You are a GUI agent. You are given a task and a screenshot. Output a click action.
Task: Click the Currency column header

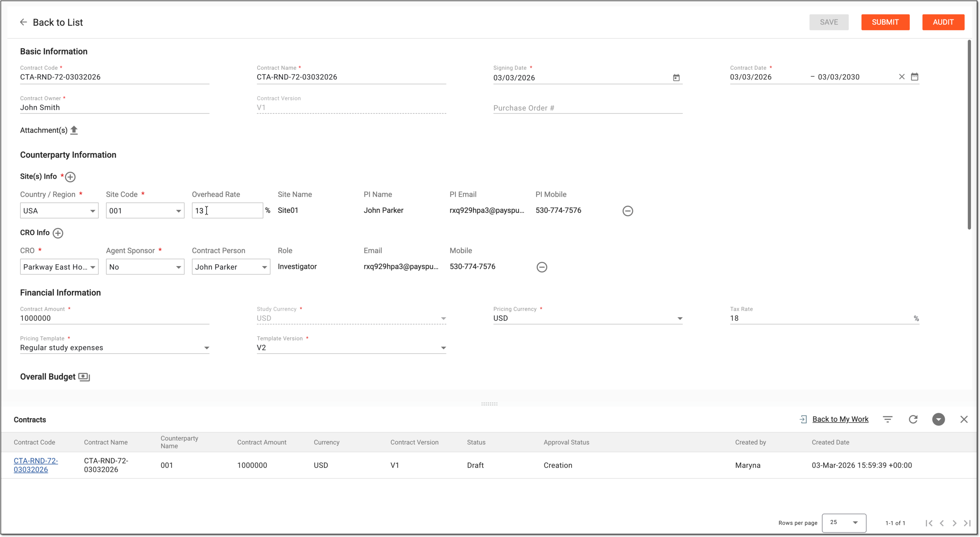(327, 443)
